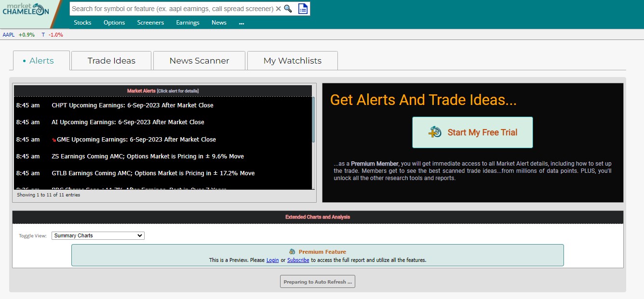Clear the search box with the X icon

tap(278, 9)
